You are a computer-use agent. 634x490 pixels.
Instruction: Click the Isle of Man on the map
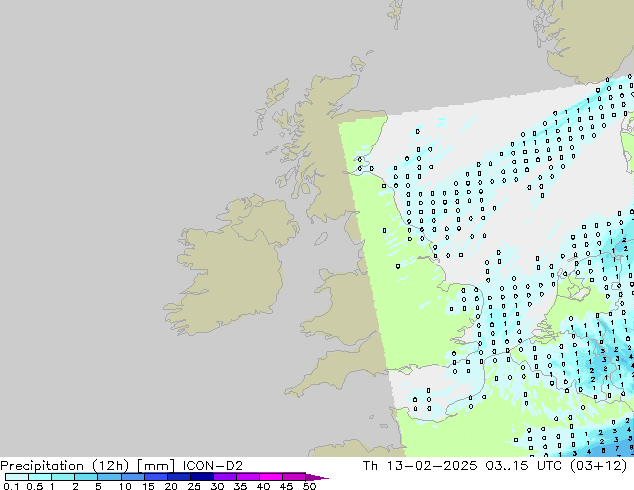[321, 239]
